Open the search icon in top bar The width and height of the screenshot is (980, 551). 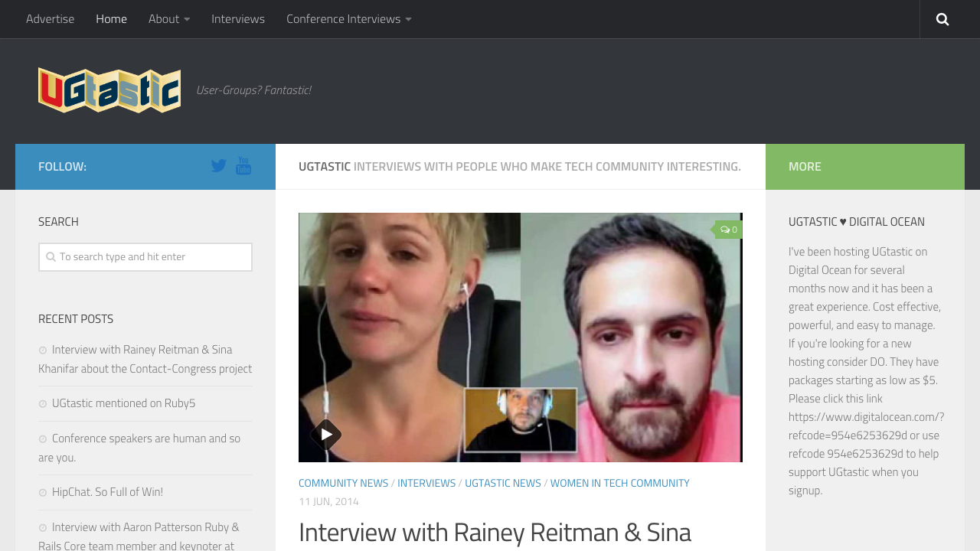tap(942, 19)
